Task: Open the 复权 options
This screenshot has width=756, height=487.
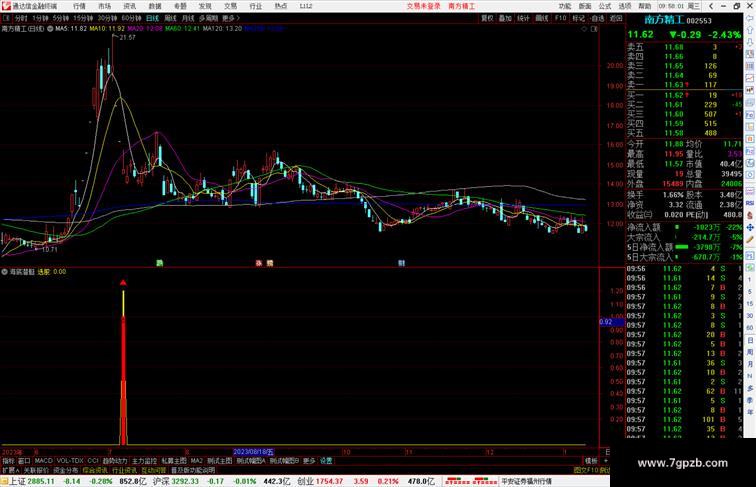Action: pos(487,18)
